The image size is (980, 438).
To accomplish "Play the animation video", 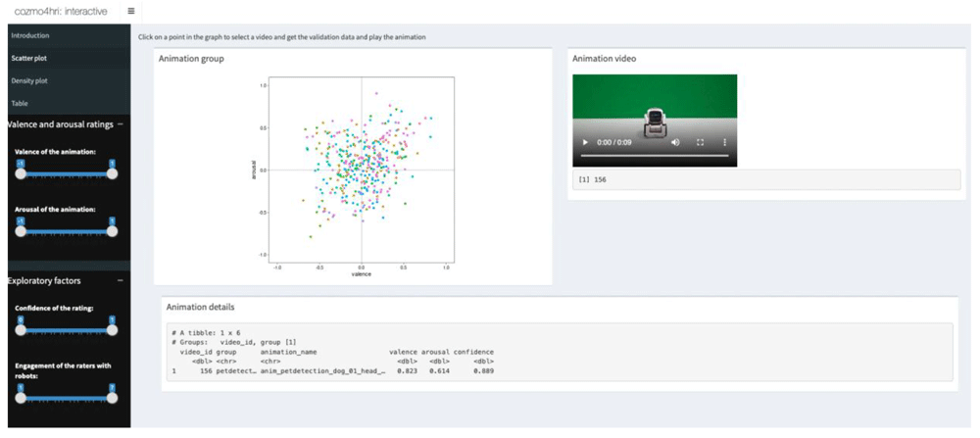I will click(585, 142).
